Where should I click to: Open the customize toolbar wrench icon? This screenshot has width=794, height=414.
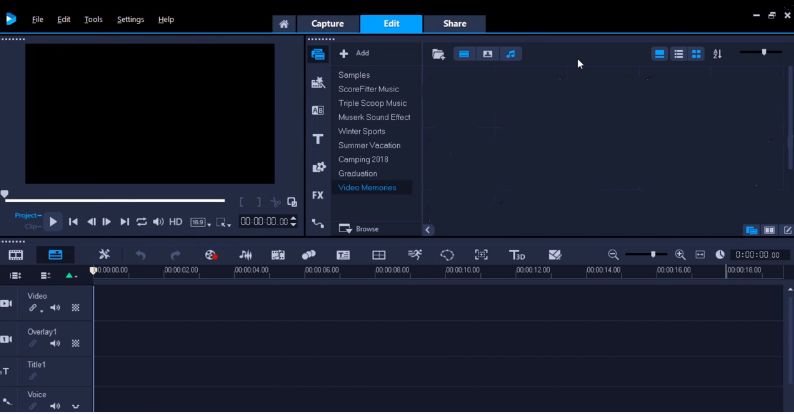click(104, 255)
